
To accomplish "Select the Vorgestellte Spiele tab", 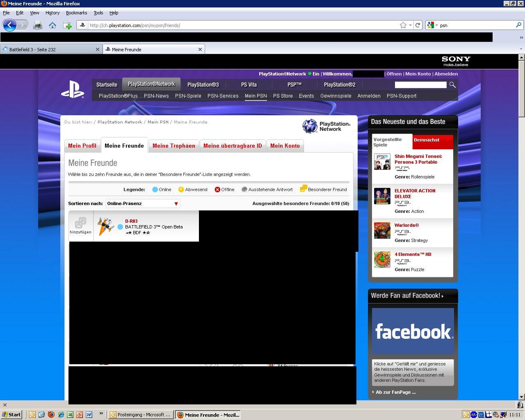I will (392, 142).
